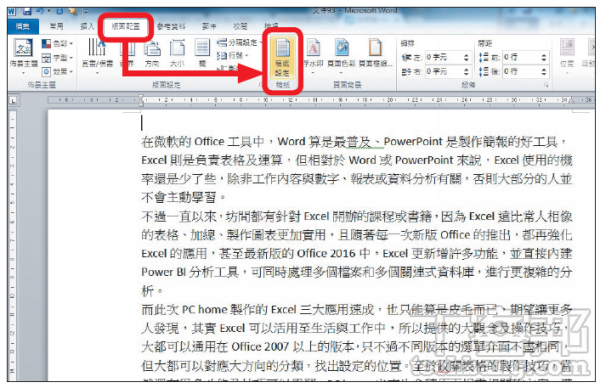Switch to the 參考資料 (References) tab
The image size is (600, 388).
[x=171, y=26]
